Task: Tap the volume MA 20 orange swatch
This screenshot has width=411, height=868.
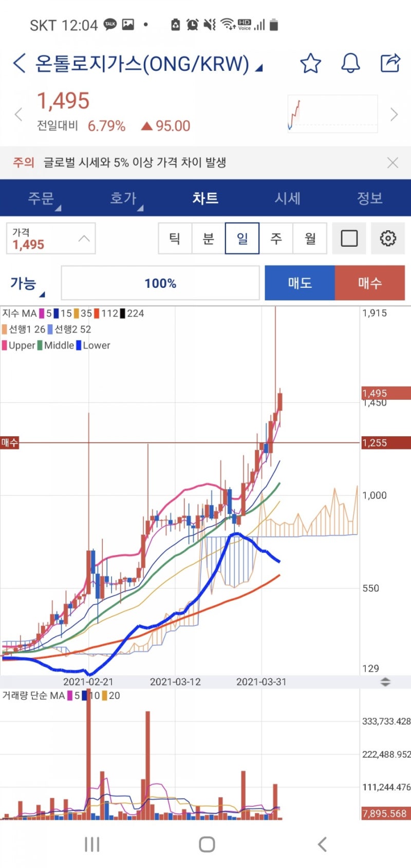Action: tap(105, 696)
